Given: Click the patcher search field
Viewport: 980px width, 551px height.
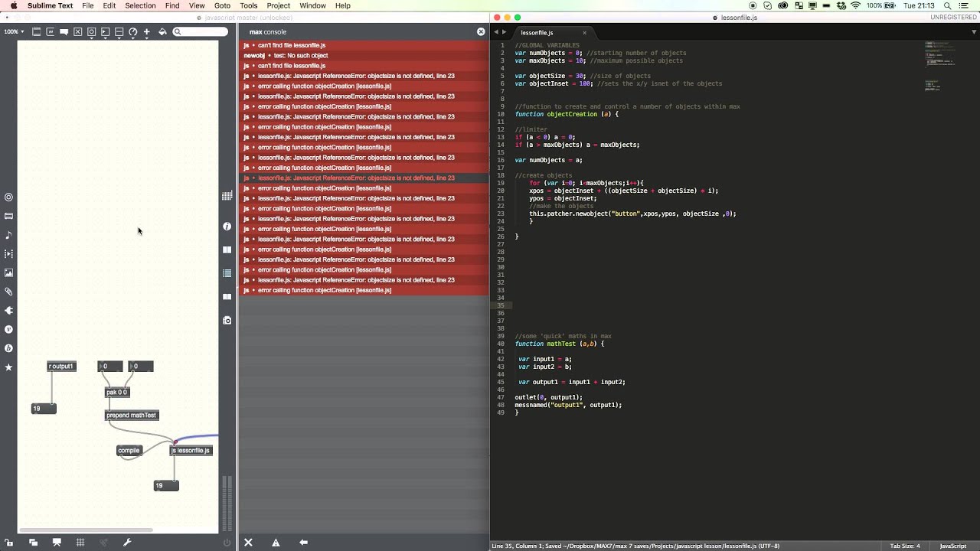Looking at the screenshot, I should click(200, 32).
